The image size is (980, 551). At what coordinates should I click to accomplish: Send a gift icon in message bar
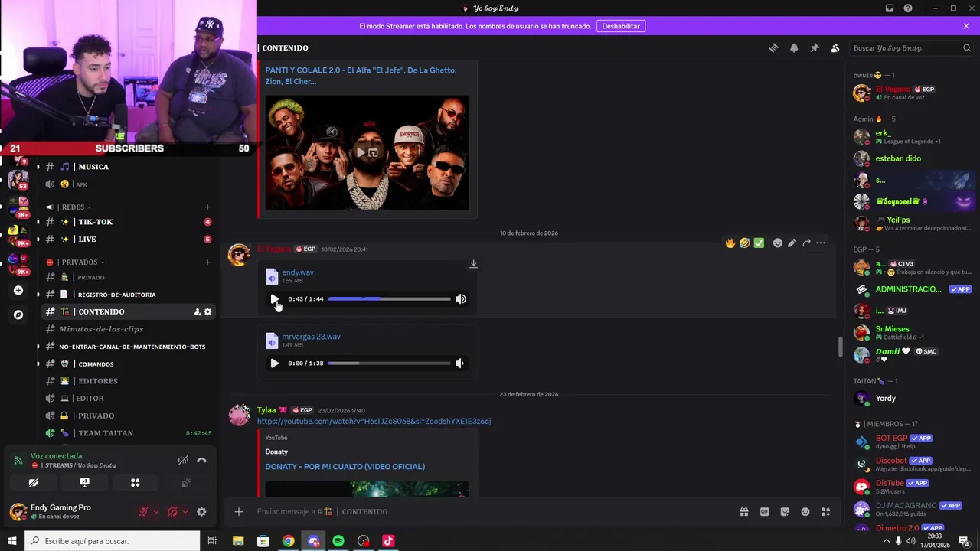(x=743, y=511)
